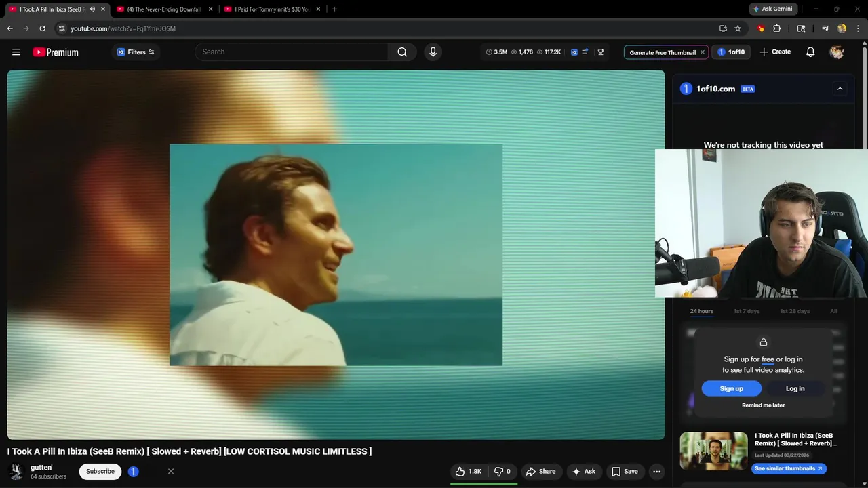Open the Chrome extensions puzzle icon

click(x=777, y=28)
